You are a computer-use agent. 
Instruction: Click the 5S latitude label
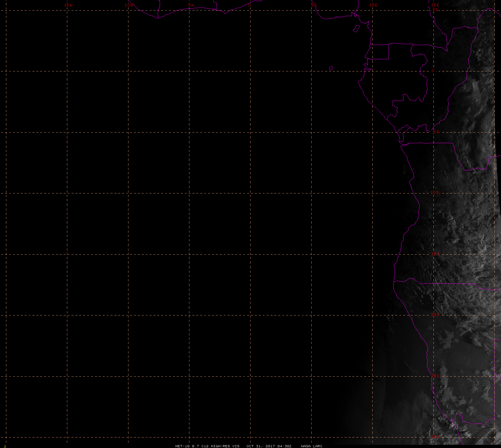click(x=436, y=132)
